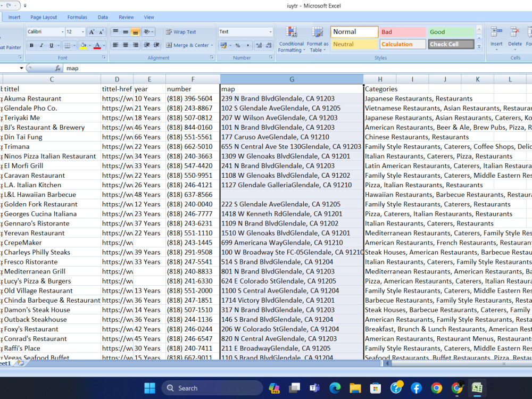The width and height of the screenshot is (532, 399).
Task: Open number format dropdown showing Text
Action: point(270,32)
